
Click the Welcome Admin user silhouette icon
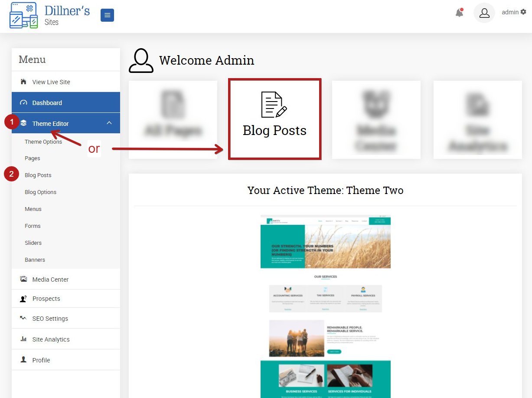click(141, 60)
